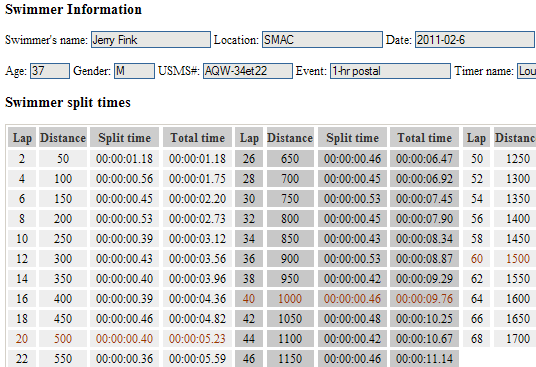Viewport: 536px width, 367px height.
Task: Focus the Age input showing 37
Action: [50, 71]
